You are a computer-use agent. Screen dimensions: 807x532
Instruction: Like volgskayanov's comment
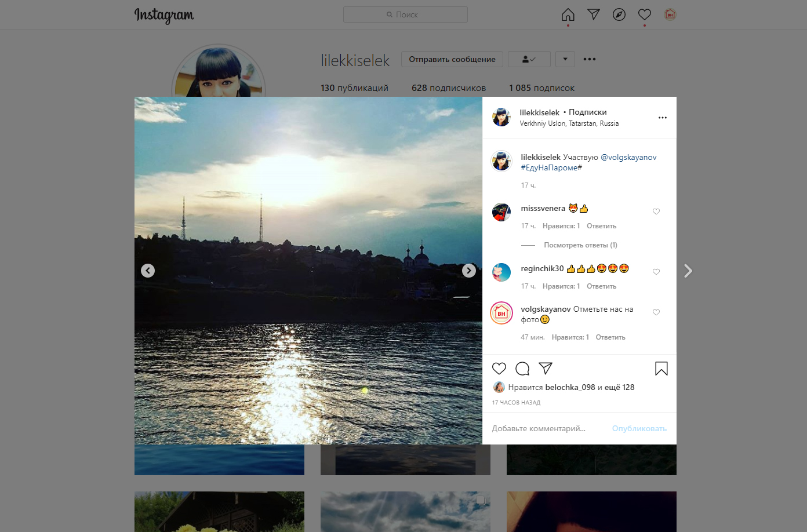pos(656,312)
